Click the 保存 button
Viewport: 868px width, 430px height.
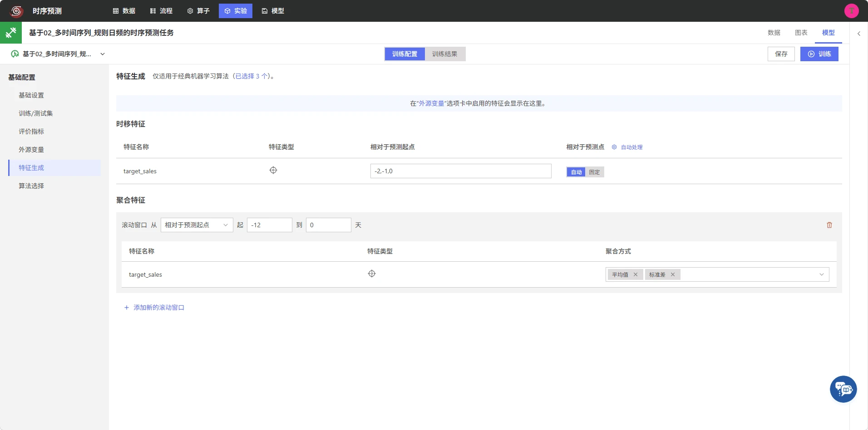coord(781,54)
